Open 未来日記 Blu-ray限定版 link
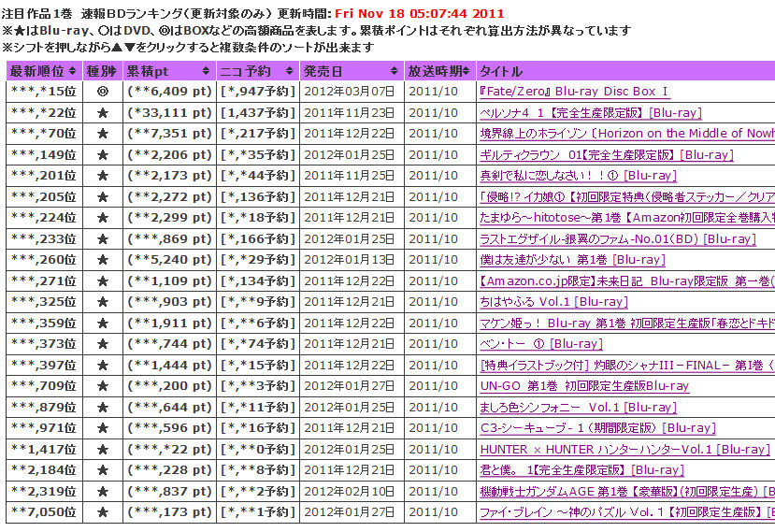 point(627,280)
